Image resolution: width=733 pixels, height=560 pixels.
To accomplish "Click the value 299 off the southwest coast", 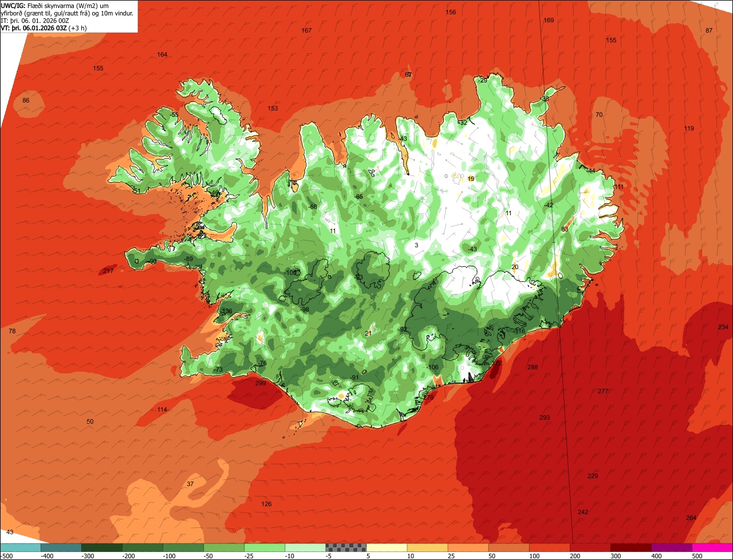I will pos(261,383).
